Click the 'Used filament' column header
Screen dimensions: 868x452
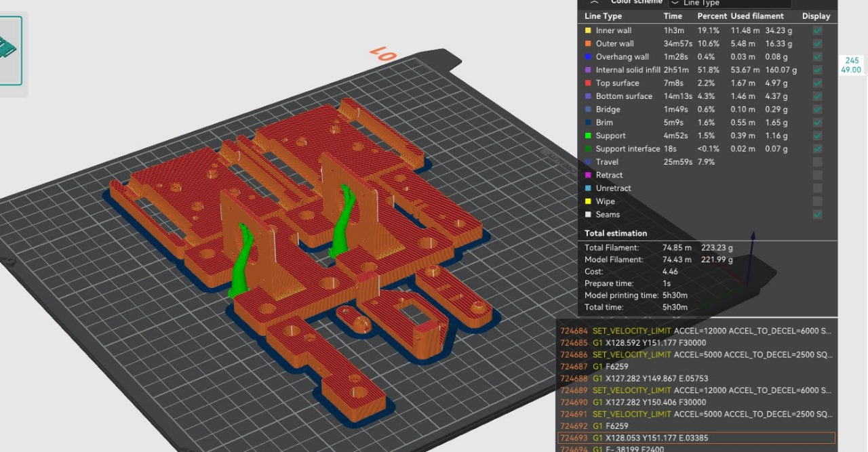coord(757,16)
